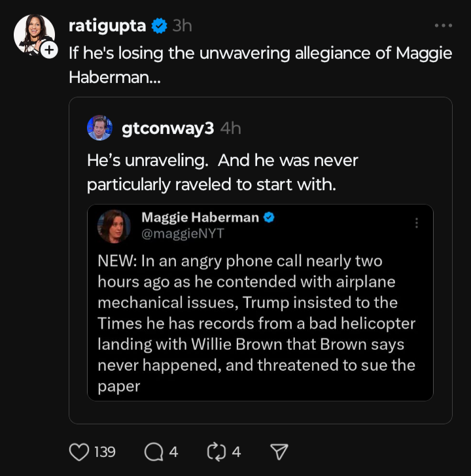Open the embedded tweet text starting with NEW
This screenshot has width=471, height=476.
256,323
